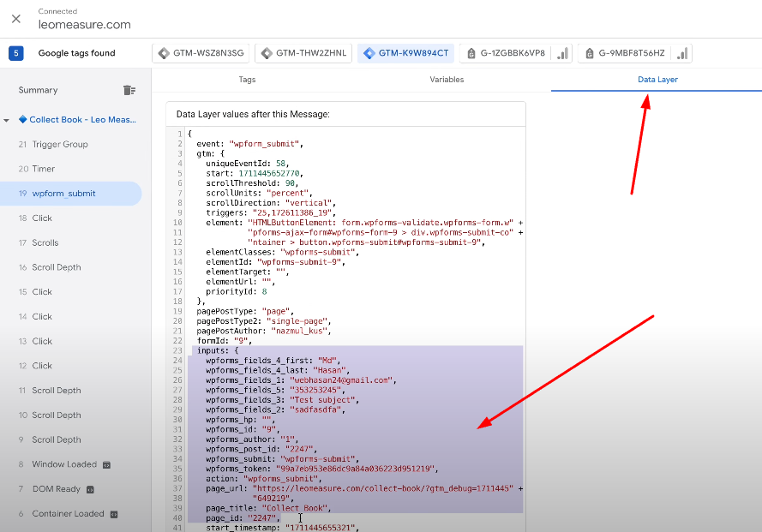This screenshot has width=762, height=532.
Task: Select event 20 Timer
Action: (71, 169)
